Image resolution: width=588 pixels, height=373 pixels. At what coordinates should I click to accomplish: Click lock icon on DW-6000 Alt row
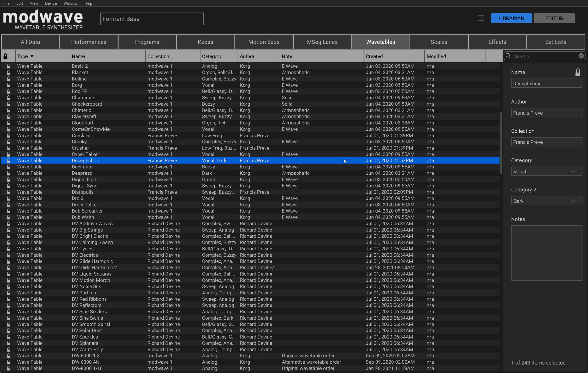point(8,362)
